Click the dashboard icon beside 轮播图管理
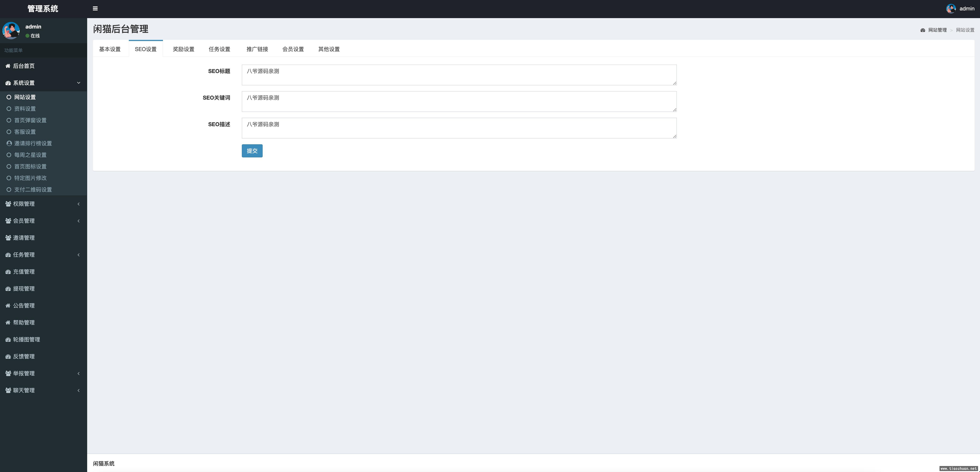 (8, 339)
